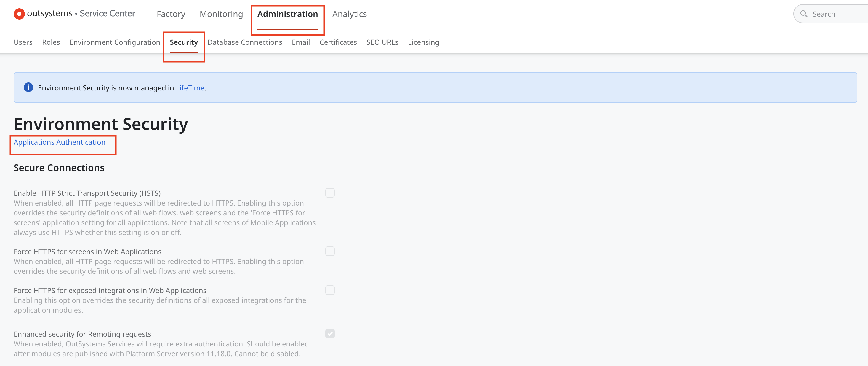Go to the Licensing tab
868x366 pixels.
coord(423,42)
